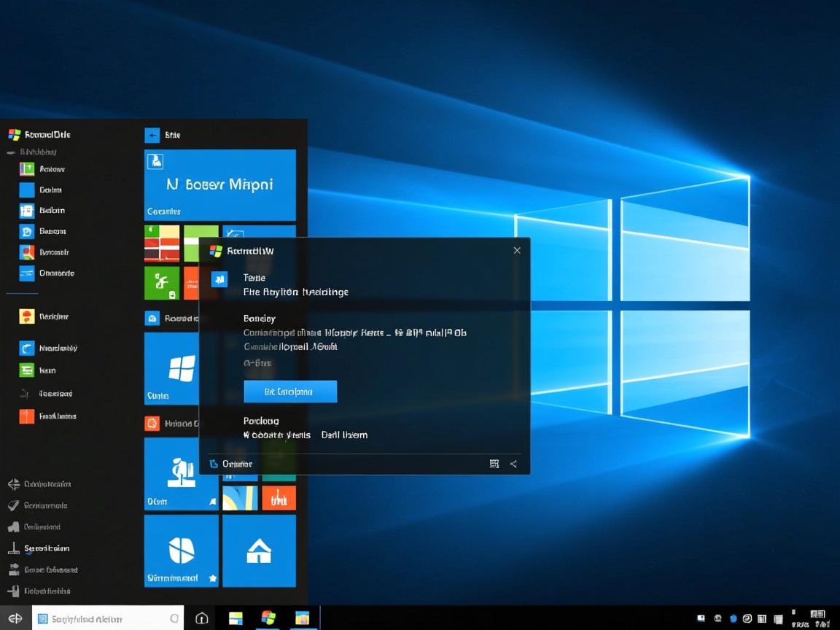
Task: Open the home icon on the taskbar
Action: (x=201, y=617)
